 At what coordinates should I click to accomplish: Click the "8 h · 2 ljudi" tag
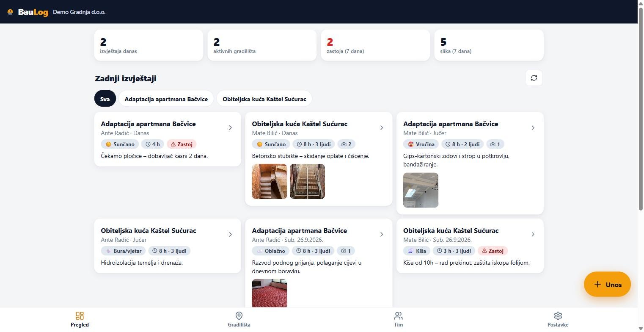462,144
